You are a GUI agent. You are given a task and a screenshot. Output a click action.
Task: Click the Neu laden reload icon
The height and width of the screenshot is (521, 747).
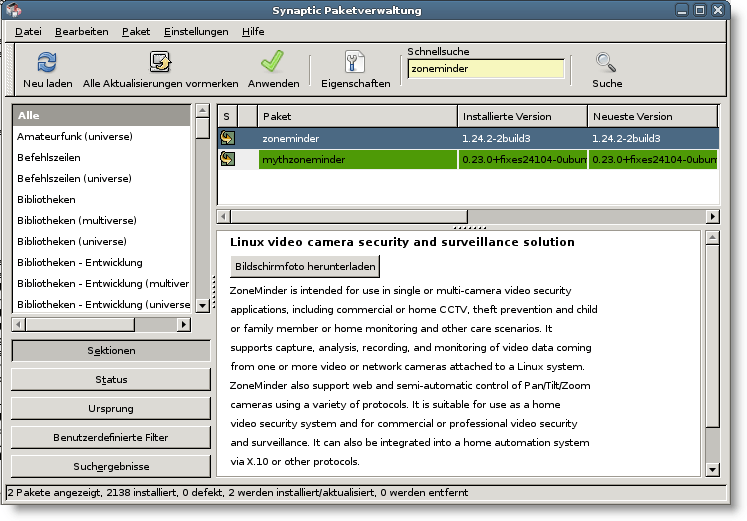pos(47,62)
